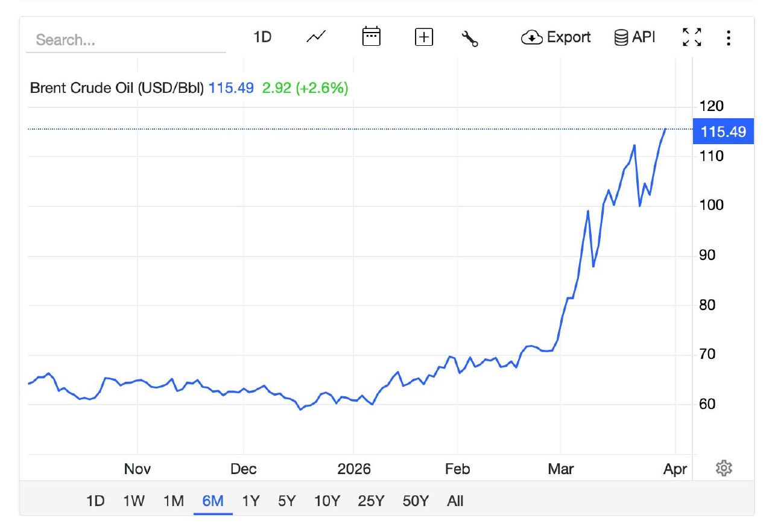Click the 115.49 current price label

tap(723, 131)
